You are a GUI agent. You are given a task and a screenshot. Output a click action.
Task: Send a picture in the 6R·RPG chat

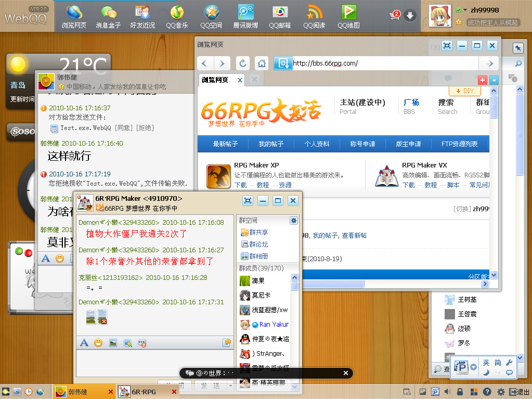pos(113,343)
